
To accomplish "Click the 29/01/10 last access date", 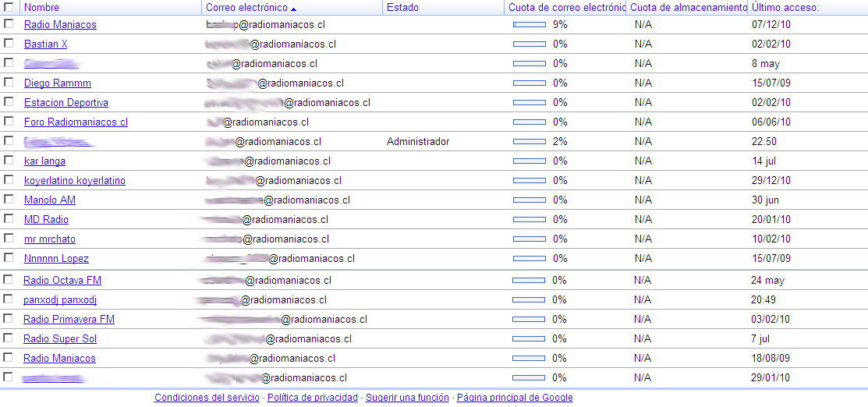I will [x=770, y=377].
